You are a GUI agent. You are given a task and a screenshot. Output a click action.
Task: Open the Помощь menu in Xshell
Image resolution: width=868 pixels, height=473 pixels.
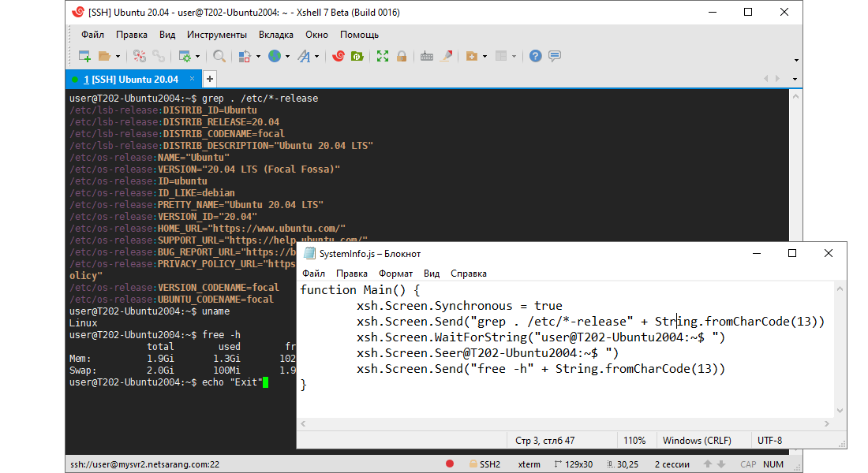pyautogui.click(x=359, y=35)
